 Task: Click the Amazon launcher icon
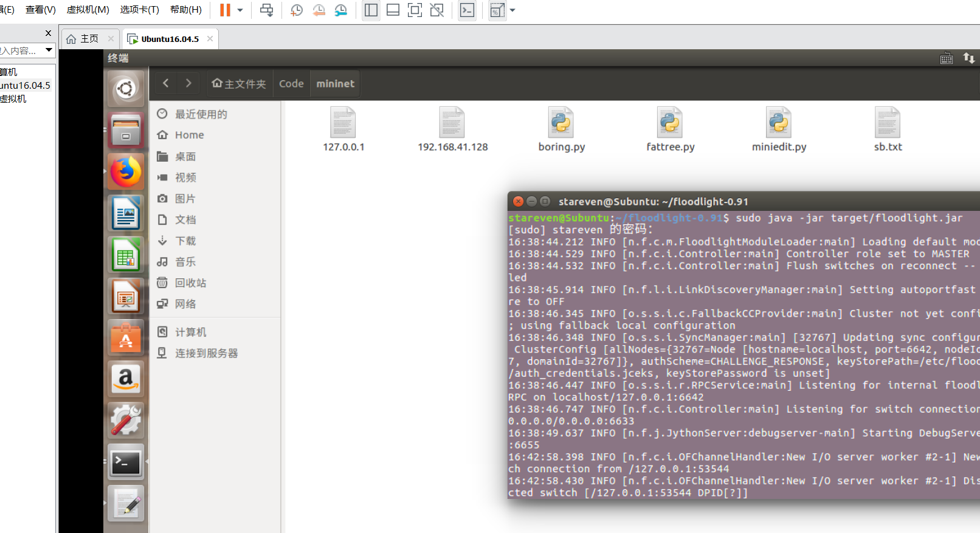126,379
